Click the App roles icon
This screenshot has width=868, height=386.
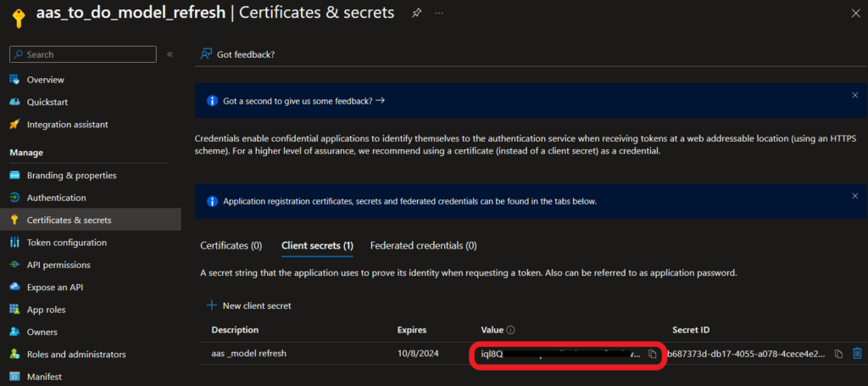(15, 310)
